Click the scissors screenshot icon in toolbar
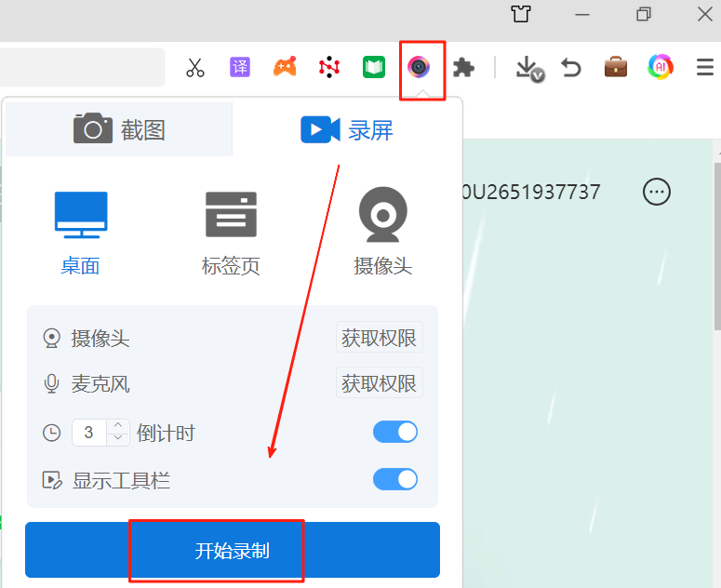Screen dimensions: 721x588 point(194,68)
